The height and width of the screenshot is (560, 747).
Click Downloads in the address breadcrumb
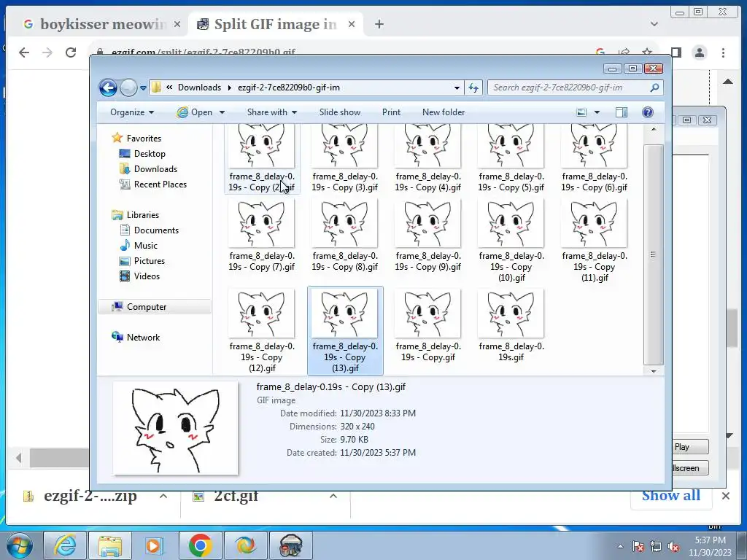coord(199,87)
